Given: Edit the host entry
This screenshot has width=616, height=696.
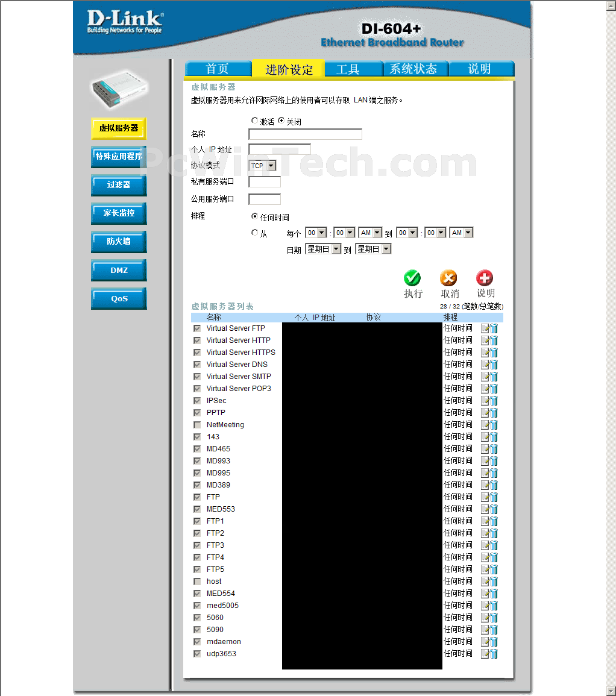Looking at the screenshot, I should click(x=485, y=582).
